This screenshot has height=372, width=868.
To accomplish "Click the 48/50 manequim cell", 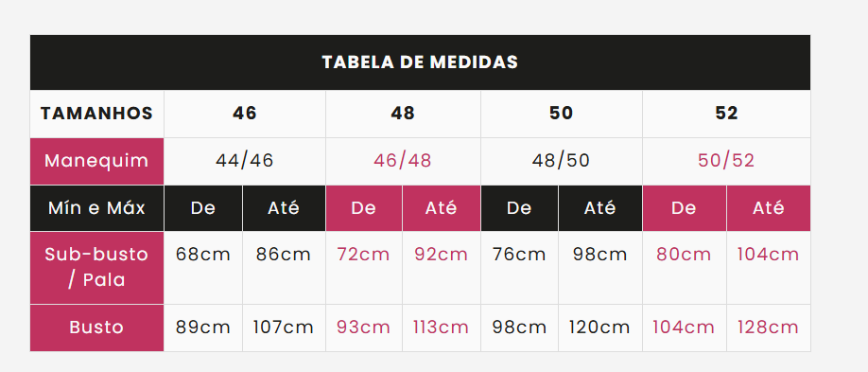I will coord(562,161).
